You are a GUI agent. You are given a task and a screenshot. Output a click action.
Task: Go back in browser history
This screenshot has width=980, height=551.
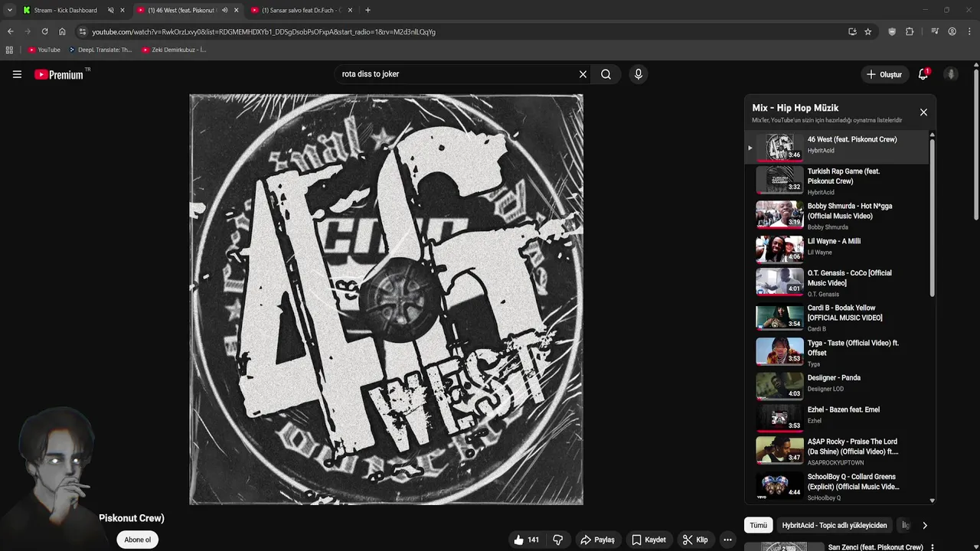point(10,31)
